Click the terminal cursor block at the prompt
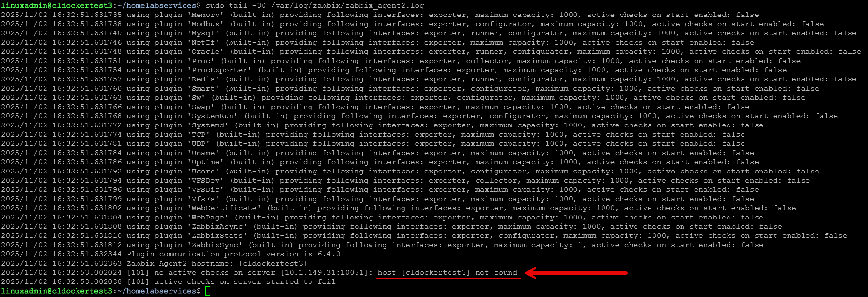 [x=208, y=291]
